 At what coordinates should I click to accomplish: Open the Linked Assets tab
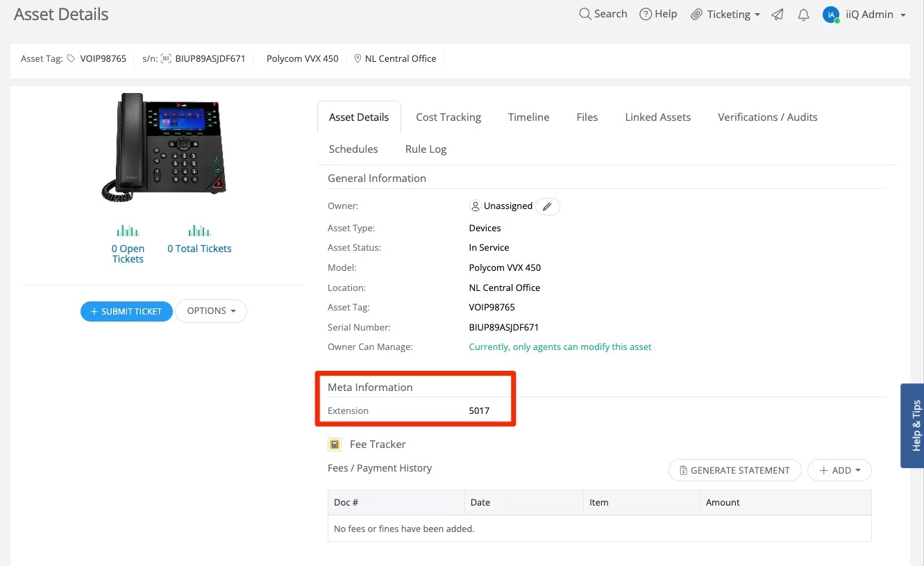click(658, 117)
